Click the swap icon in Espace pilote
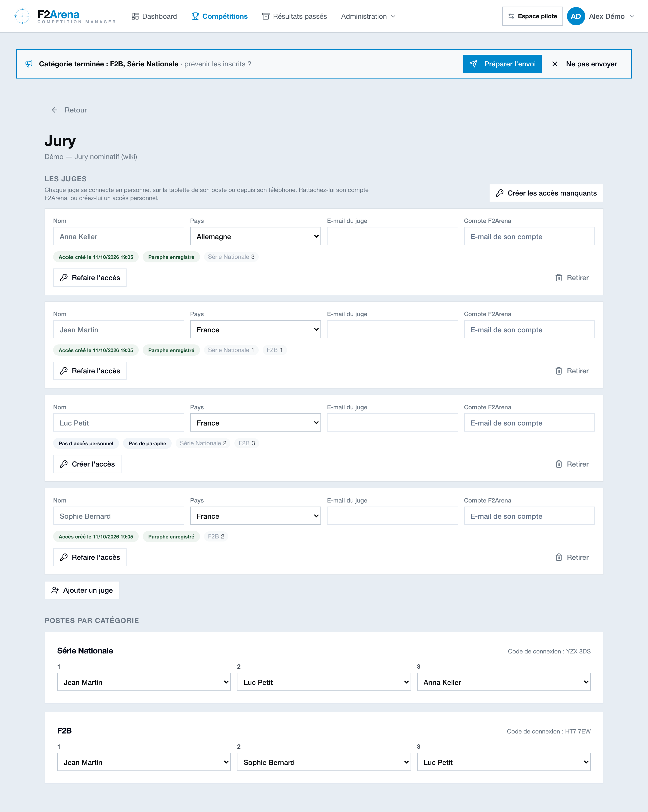 (x=511, y=16)
